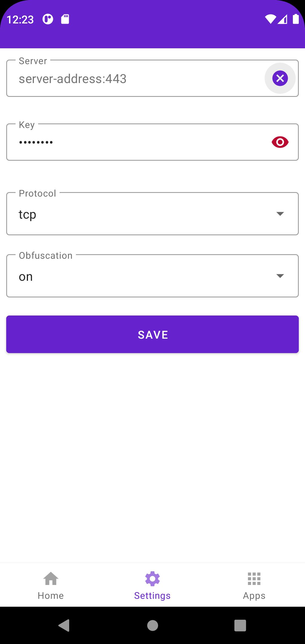
Task: Click the Obfuscation 'on' value
Action: click(26, 277)
